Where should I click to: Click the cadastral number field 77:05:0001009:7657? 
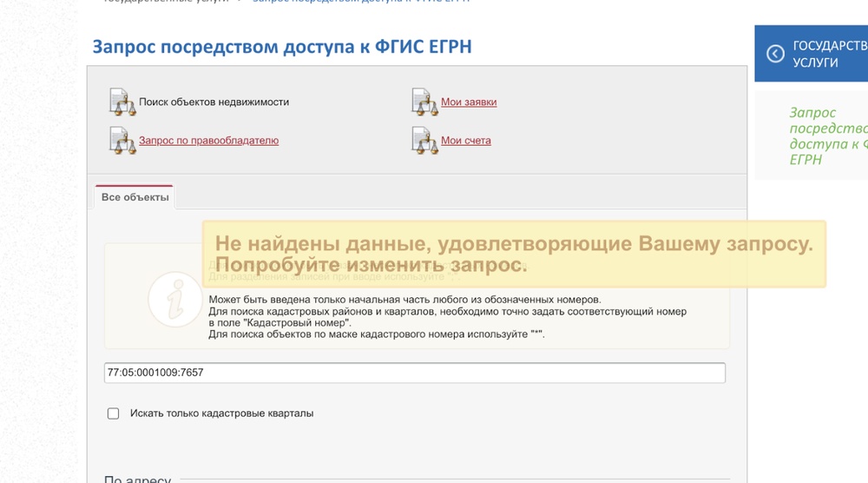click(415, 373)
